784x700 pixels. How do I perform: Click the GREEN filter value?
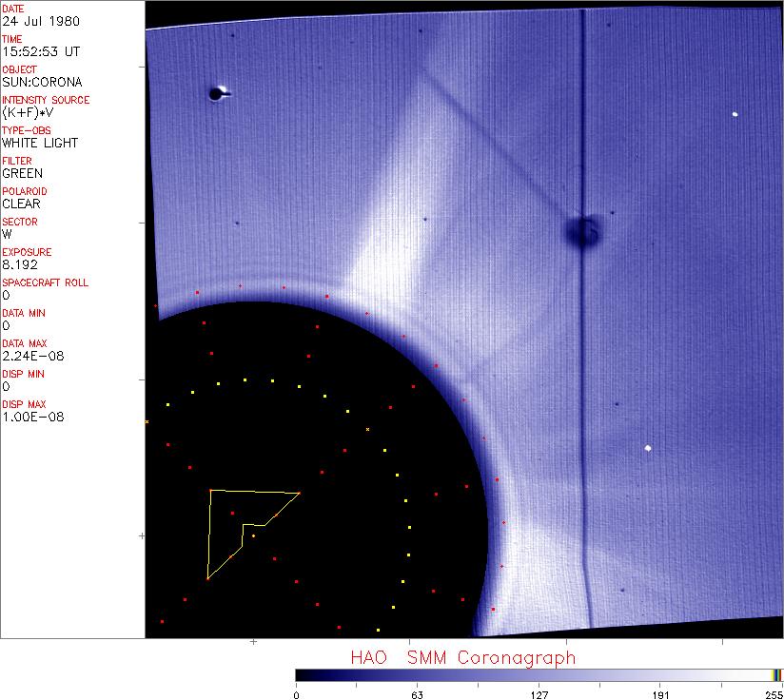[23, 173]
